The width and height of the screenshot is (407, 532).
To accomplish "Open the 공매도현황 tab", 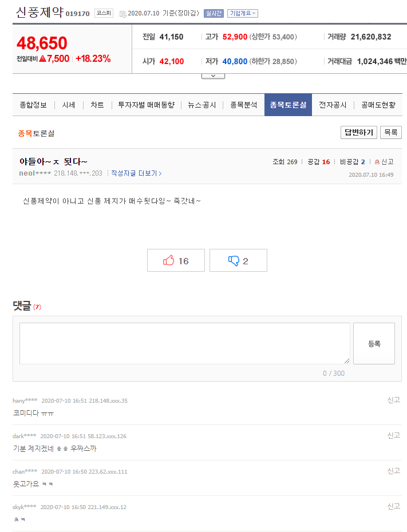I will [378, 105].
